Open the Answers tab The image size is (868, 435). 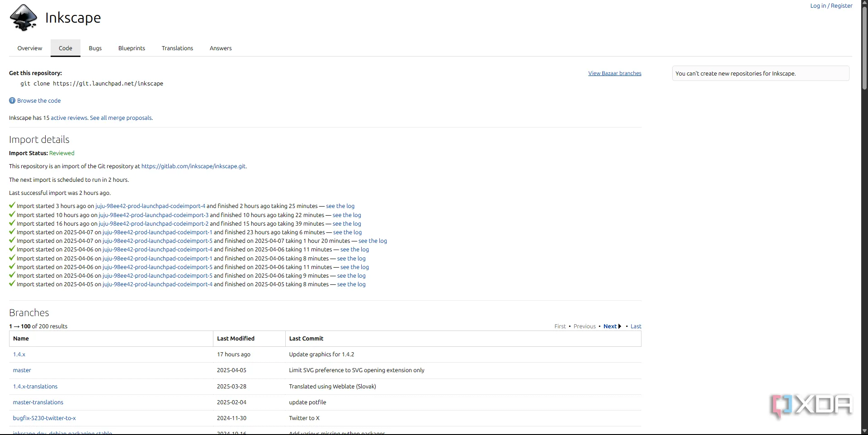point(221,48)
